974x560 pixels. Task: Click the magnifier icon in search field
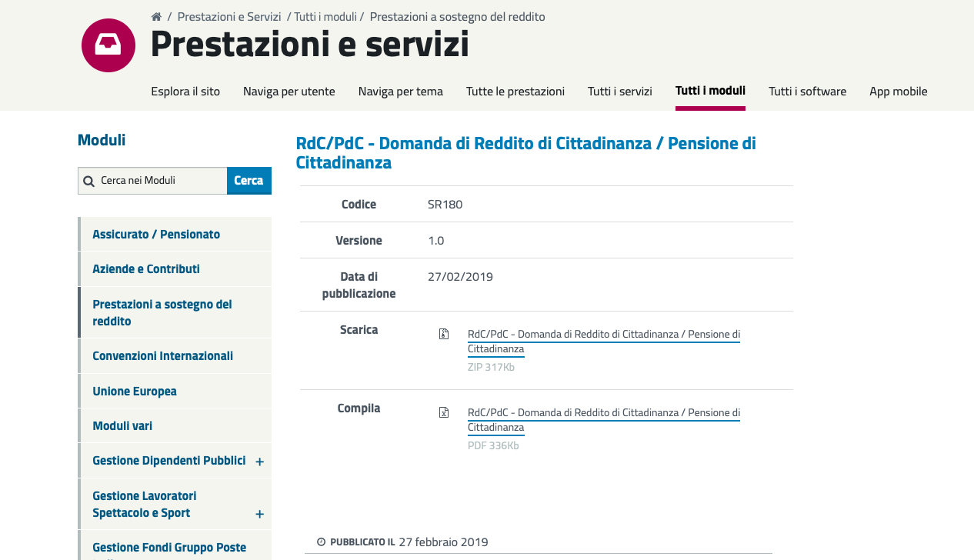89,181
